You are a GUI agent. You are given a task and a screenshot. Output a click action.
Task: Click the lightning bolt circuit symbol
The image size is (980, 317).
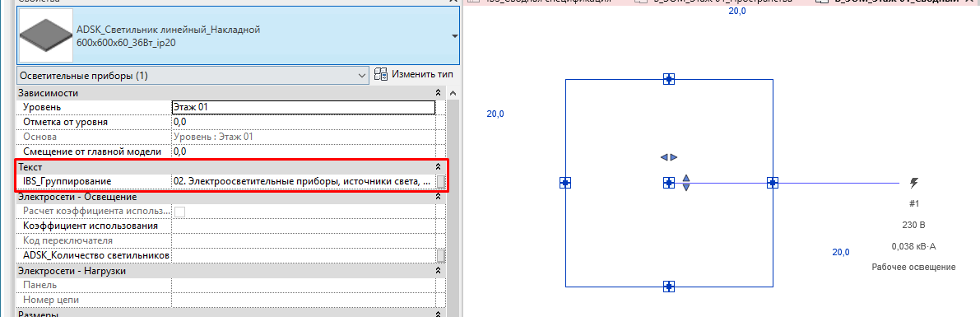click(914, 183)
